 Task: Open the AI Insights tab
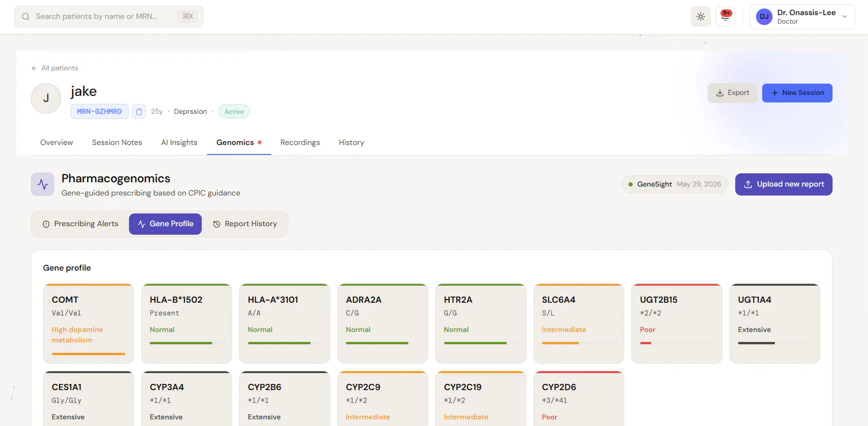[179, 143]
